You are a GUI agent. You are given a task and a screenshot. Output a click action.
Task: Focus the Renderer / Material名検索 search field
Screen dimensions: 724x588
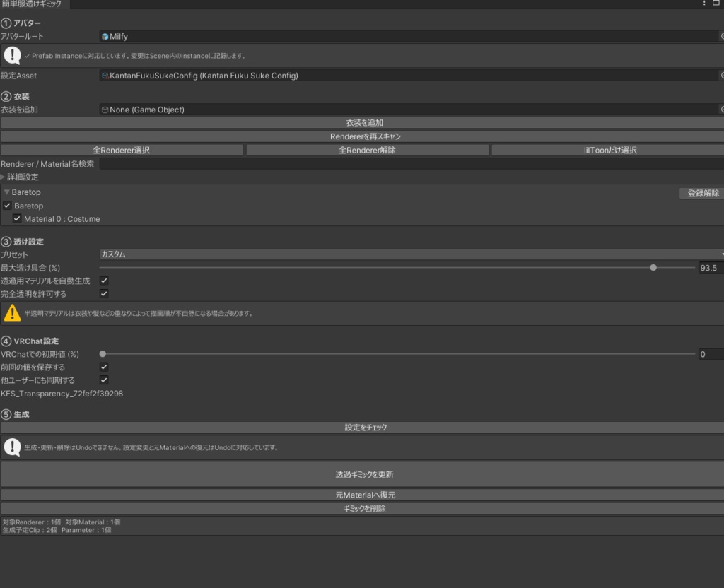411,164
